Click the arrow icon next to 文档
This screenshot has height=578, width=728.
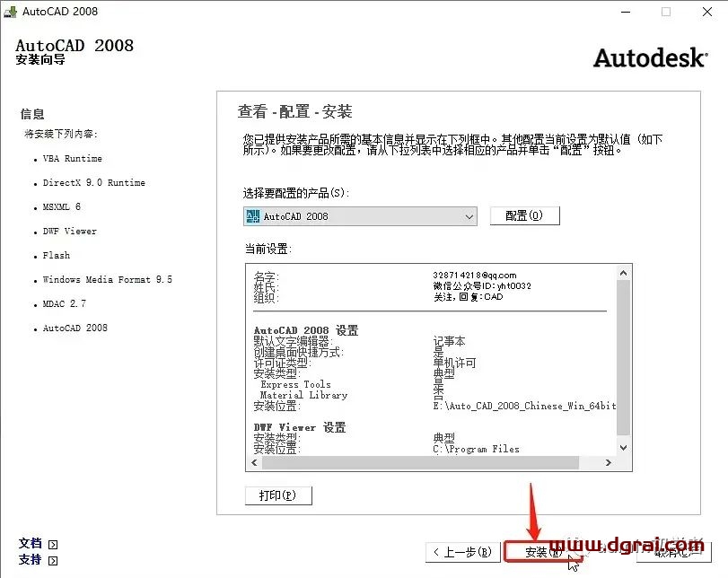coord(53,544)
